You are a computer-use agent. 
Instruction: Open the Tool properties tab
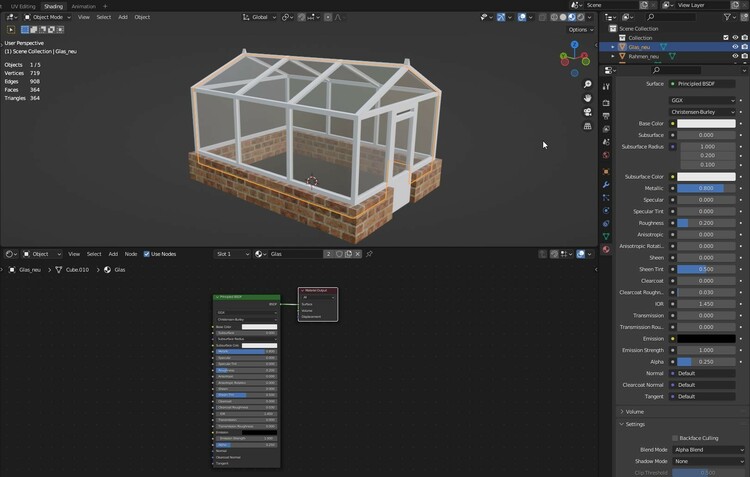click(x=606, y=87)
